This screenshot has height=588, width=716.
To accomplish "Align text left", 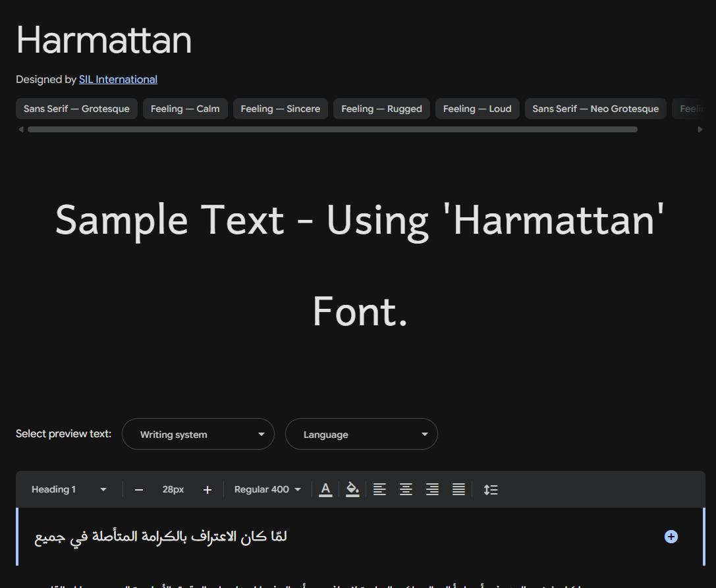I will tap(379, 489).
